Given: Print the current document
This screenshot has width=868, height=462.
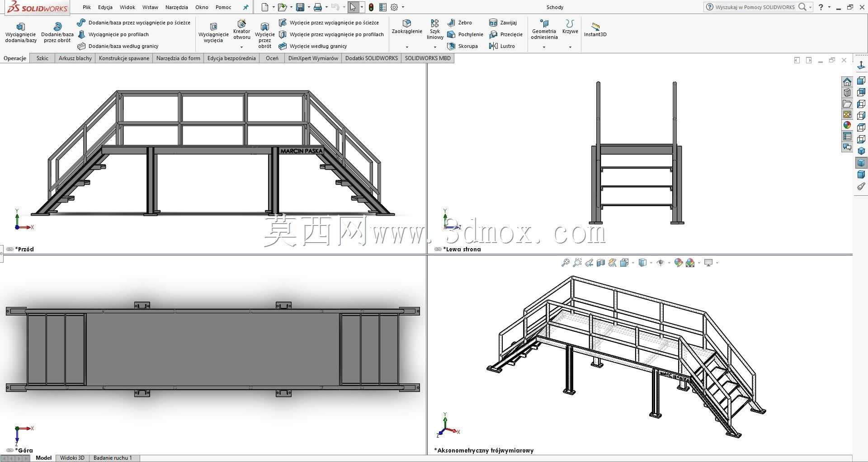Looking at the screenshot, I should coord(318,7).
